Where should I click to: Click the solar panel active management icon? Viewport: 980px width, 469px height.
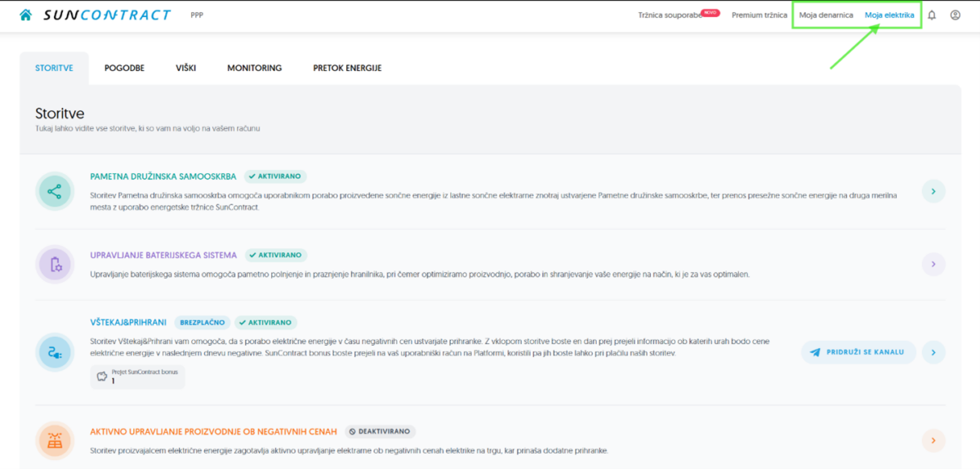(x=55, y=440)
